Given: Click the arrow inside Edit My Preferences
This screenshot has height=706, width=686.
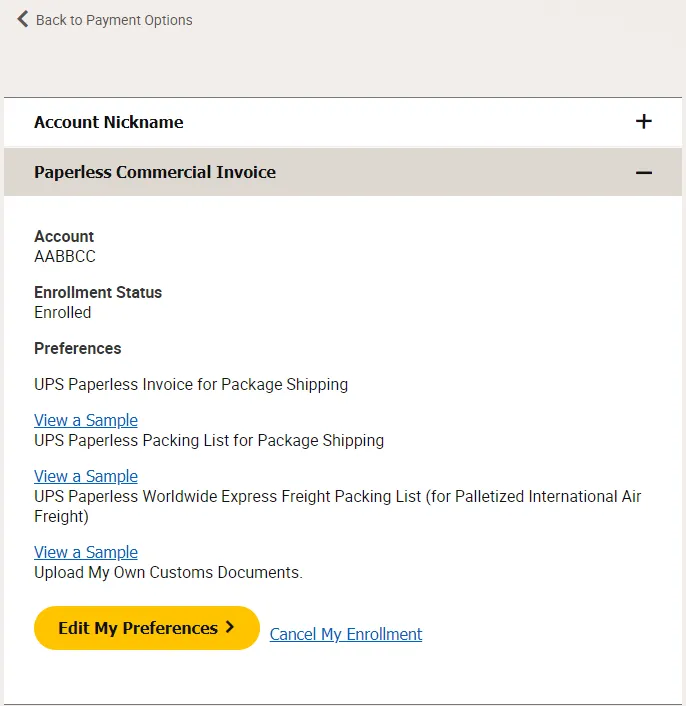Looking at the screenshot, I should (x=230, y=628).
